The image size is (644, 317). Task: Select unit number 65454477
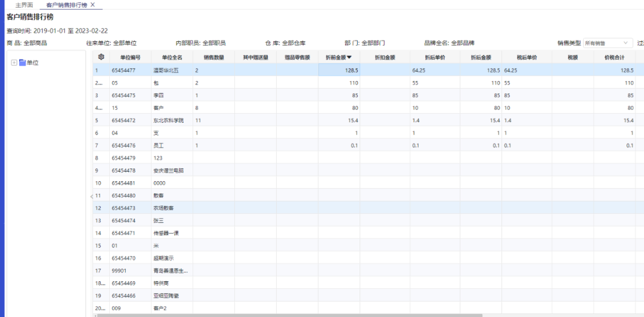(130, 70)
